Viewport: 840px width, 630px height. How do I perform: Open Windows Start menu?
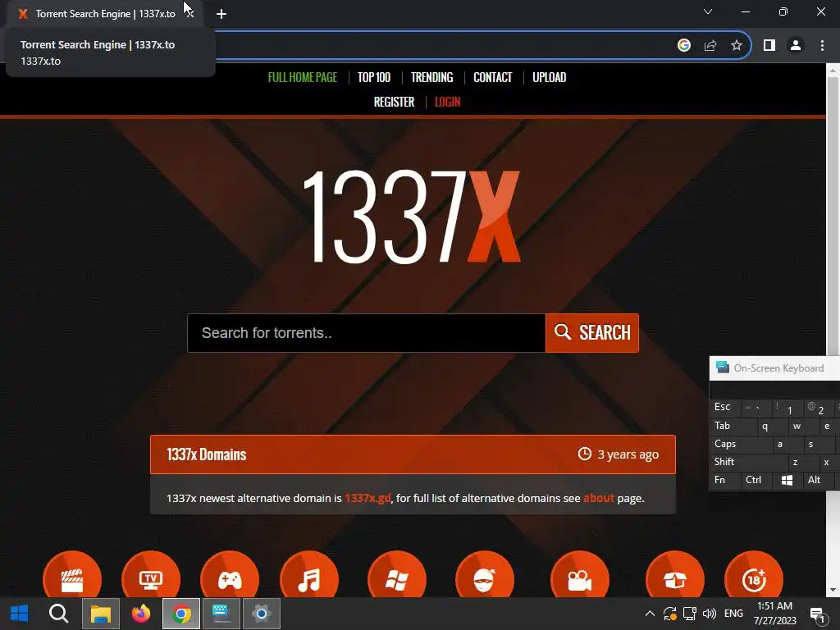click(x=20, y=614)
